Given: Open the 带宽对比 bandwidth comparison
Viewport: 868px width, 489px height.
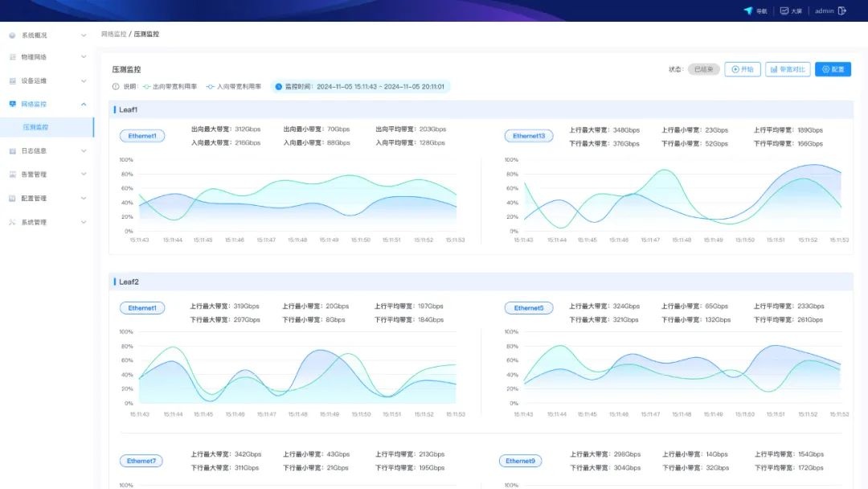Looking at the screenshot, I should pos(788,69).
